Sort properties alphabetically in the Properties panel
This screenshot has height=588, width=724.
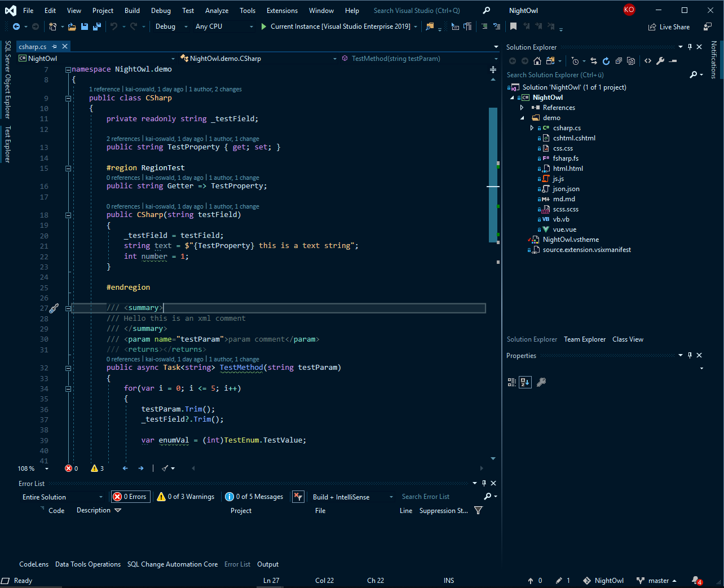click(x=525, y=382)
